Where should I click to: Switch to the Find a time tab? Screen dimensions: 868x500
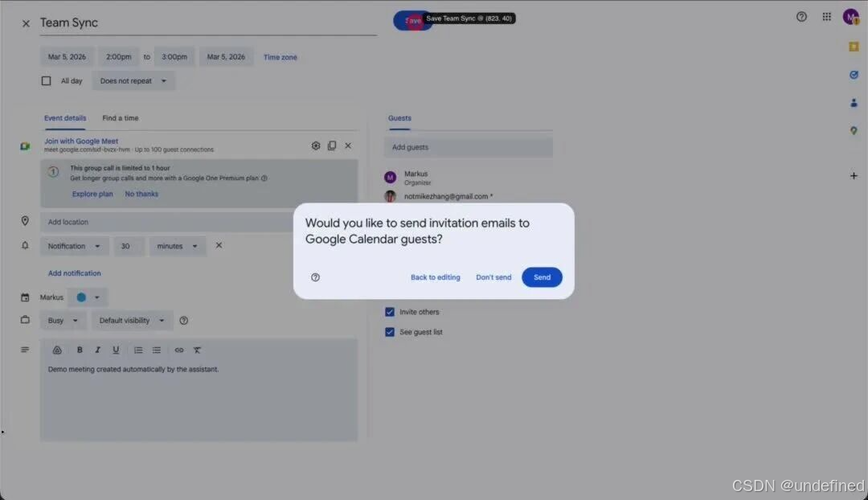(120, 118)
